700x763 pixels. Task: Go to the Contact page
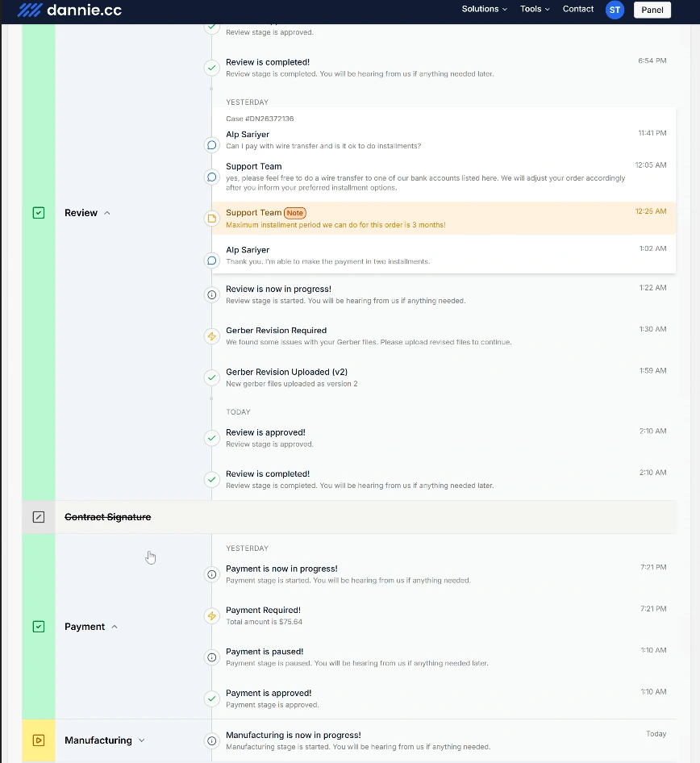click(578, 9)
